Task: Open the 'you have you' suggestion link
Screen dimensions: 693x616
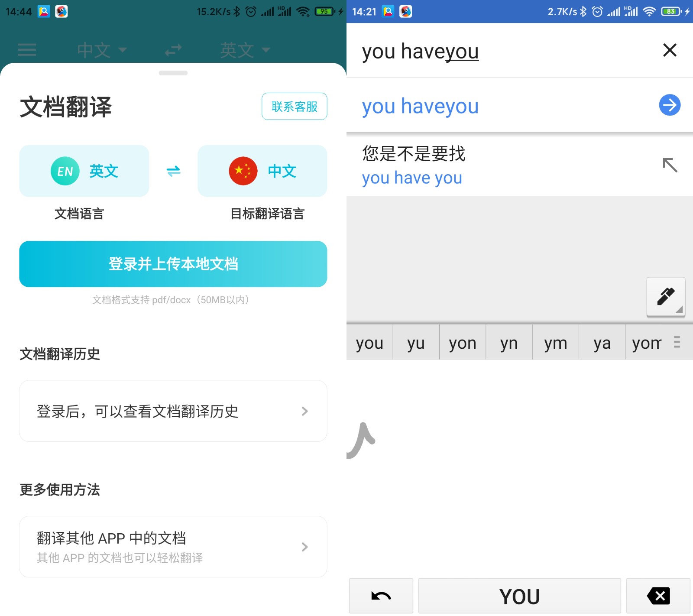Action: pos(412,177)
